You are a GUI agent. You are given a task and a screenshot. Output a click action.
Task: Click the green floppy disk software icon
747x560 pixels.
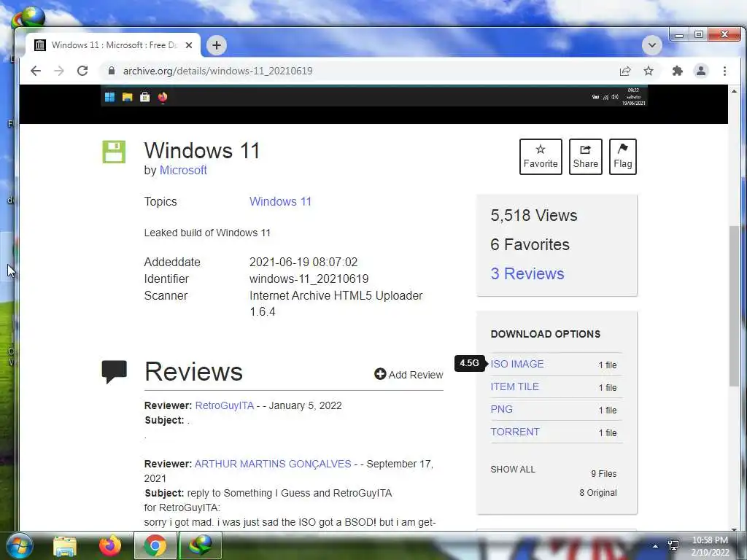(x=114, y=152)
